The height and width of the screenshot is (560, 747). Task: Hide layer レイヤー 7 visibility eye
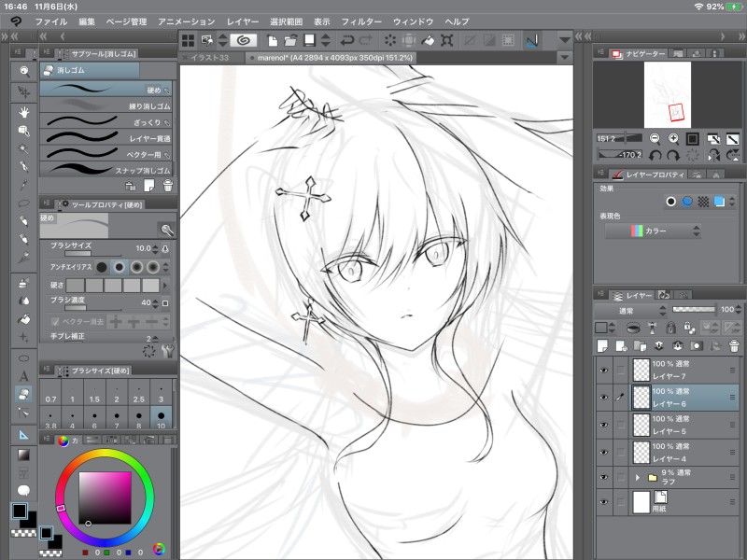click(x=604, y=370)
